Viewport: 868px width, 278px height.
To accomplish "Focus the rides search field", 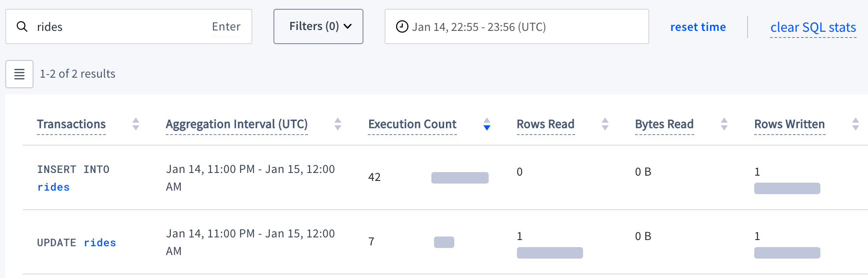I will tap(119, 27).
